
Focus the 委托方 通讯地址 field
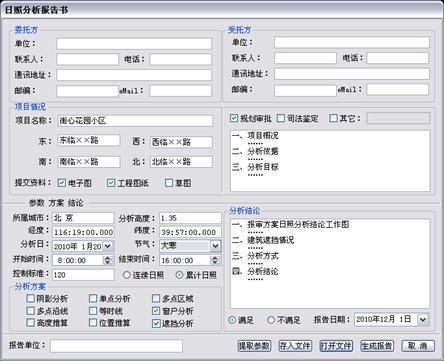pyautogui.click(x=134, y=75)
